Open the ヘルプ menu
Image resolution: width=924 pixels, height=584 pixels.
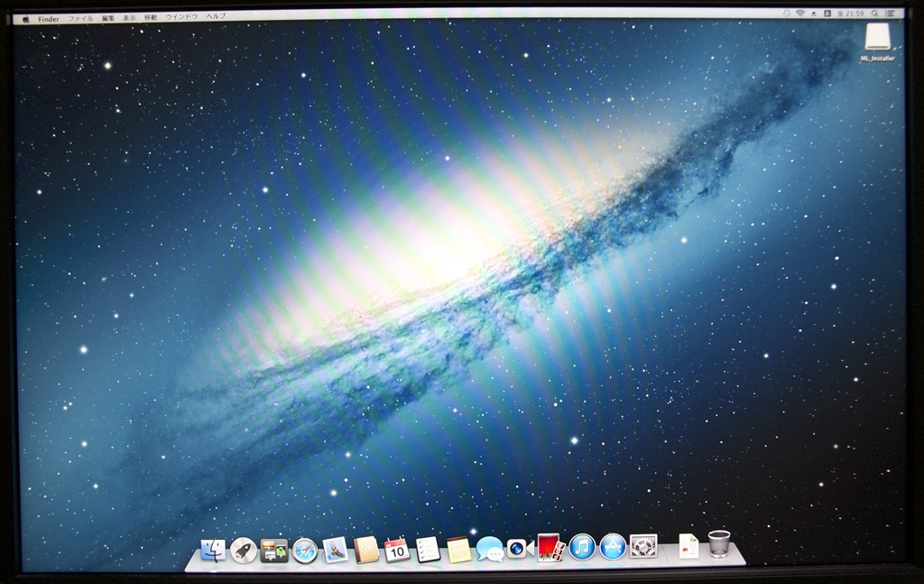(x=216, y=16)
